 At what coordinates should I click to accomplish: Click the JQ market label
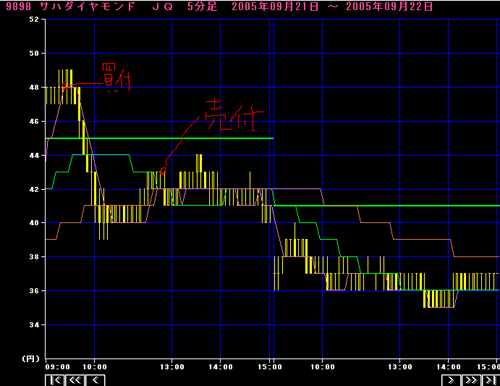click(163, 7)
